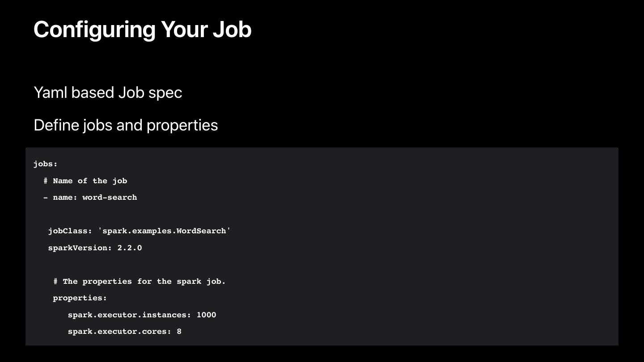Select the instances value "1000"
Image resolution: width=644 pixels, height=362 pixels.
point(206,315)
